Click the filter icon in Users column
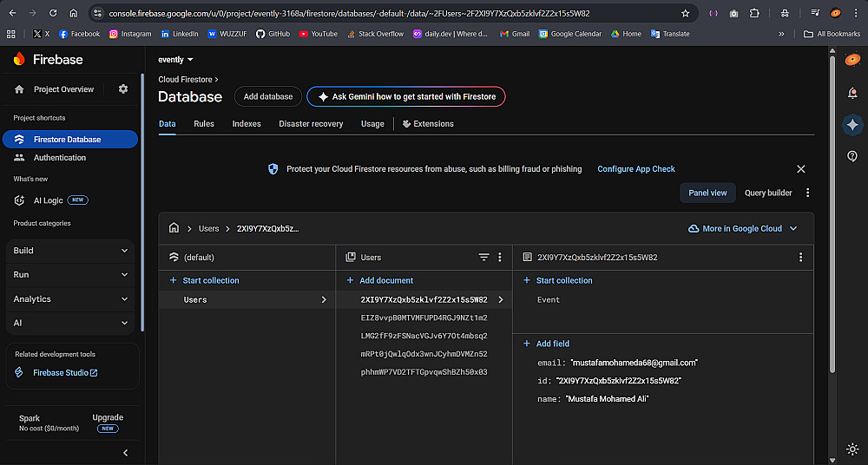The height and width of the screenshot is (465, 868). [484, 258]
